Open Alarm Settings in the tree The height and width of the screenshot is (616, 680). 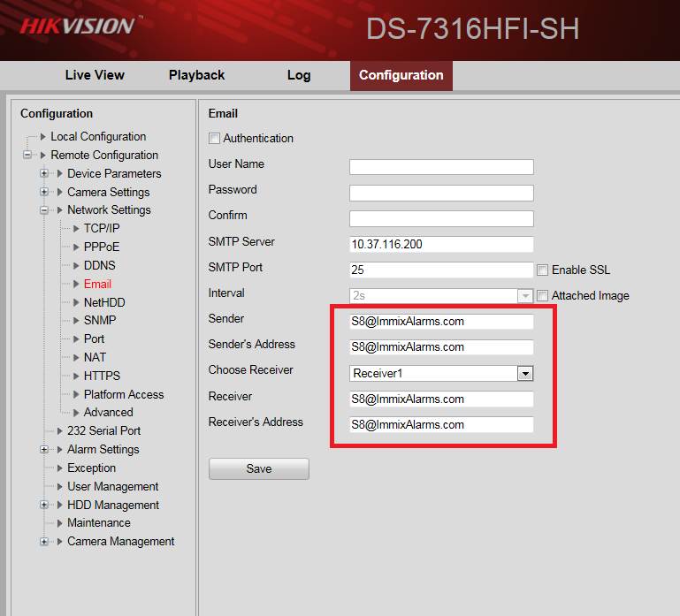click(103, 450)
